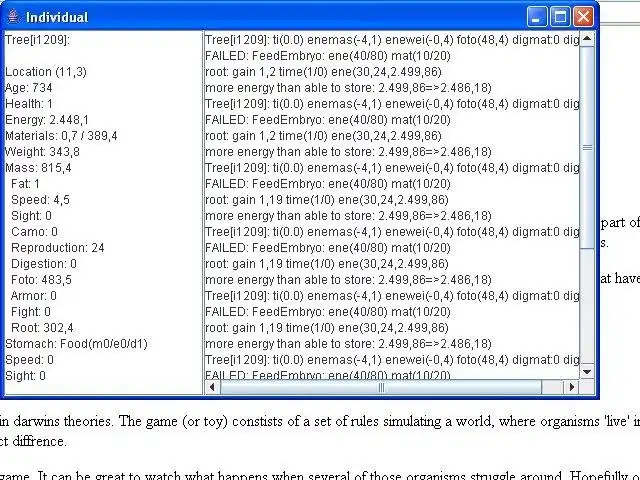
Task: Click the vertical scrollbar thumb in log panel
Action: pyautogui.click(x=587, y=147)
